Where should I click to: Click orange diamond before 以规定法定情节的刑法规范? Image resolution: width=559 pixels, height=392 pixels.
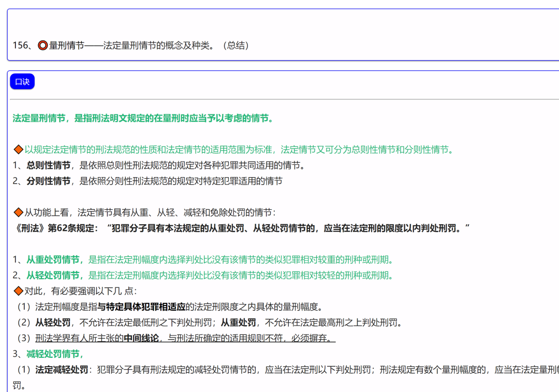click(18, 150)
